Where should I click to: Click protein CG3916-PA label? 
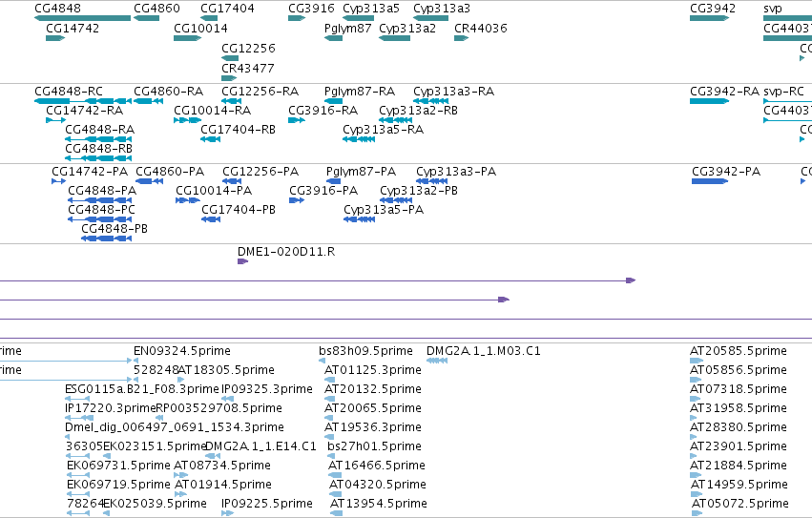(323, 191)
